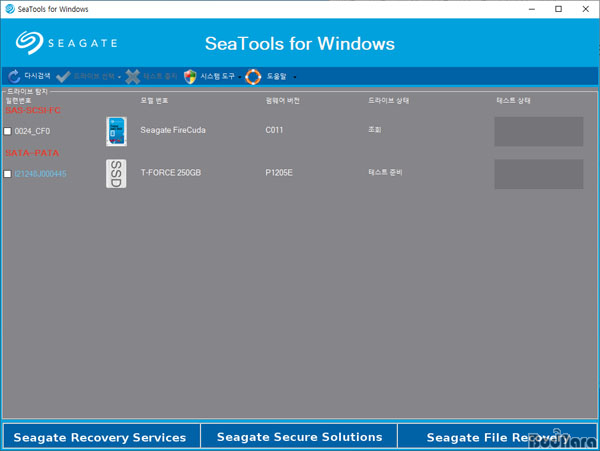Image resolution: width=600 pixels, height=451 pixels.
Task: Click the SeaTools icon in the title bar
Action: 10,8
